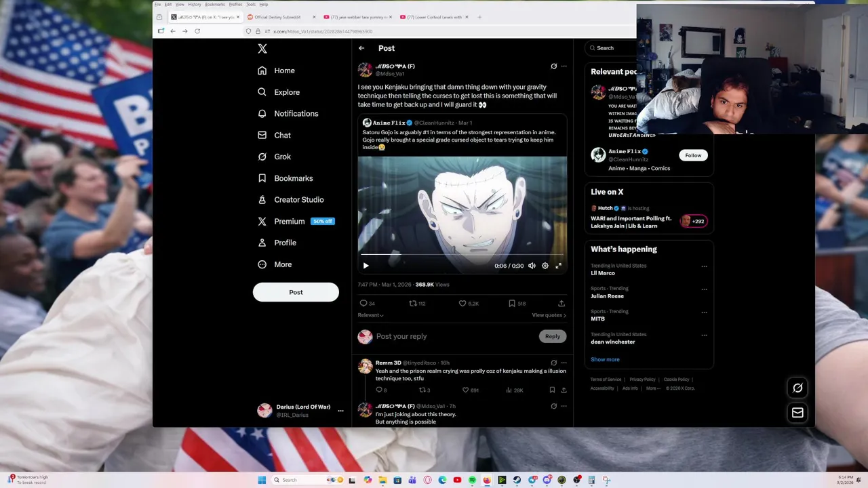Open the More circle icon
The width and height of the screenshot is (868, 488).
click(x=262, y=264)
